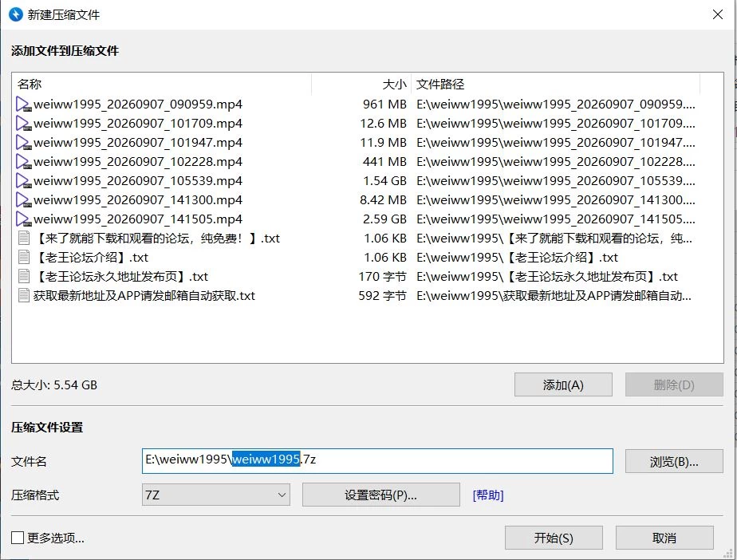The width and height of the screenshot is (737, 560).
Task: Open the 设置密码(P)... dialog
Action: [380, 495]
